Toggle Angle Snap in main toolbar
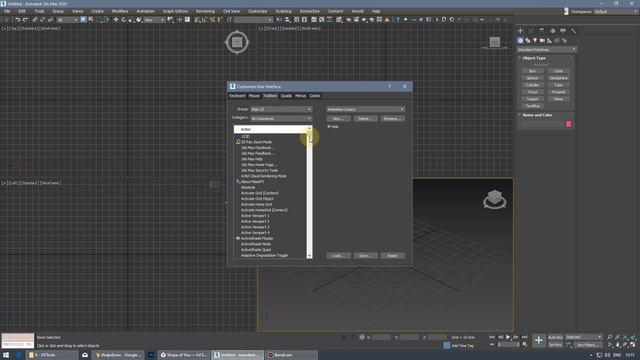The width and height of the screenshot is (640, 360). 205,20
